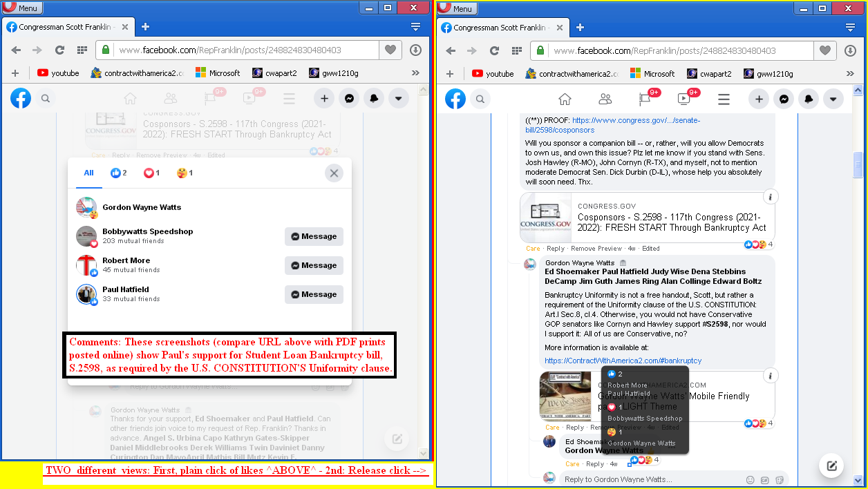Click Reply to Gordon Wayne Watts field
The height and width of the screenshot is (489, 868).
coord(652,479)
